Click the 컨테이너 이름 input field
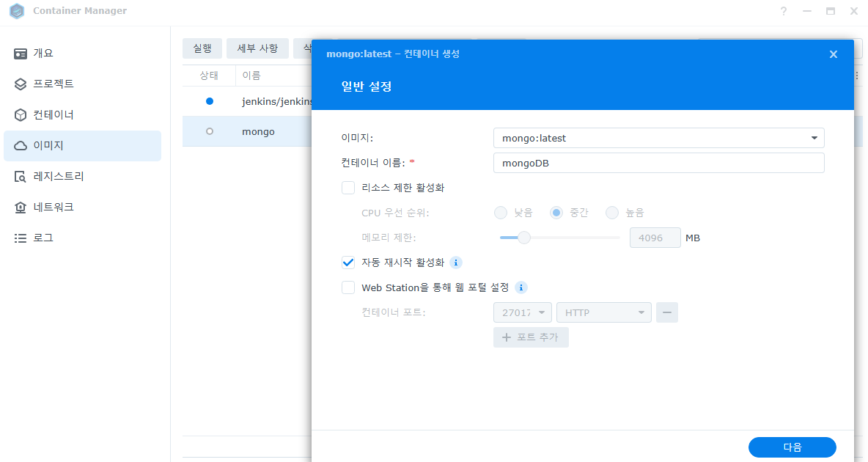Image resolution: width=868 pixels, height=462 pixels. pos(659,163)
